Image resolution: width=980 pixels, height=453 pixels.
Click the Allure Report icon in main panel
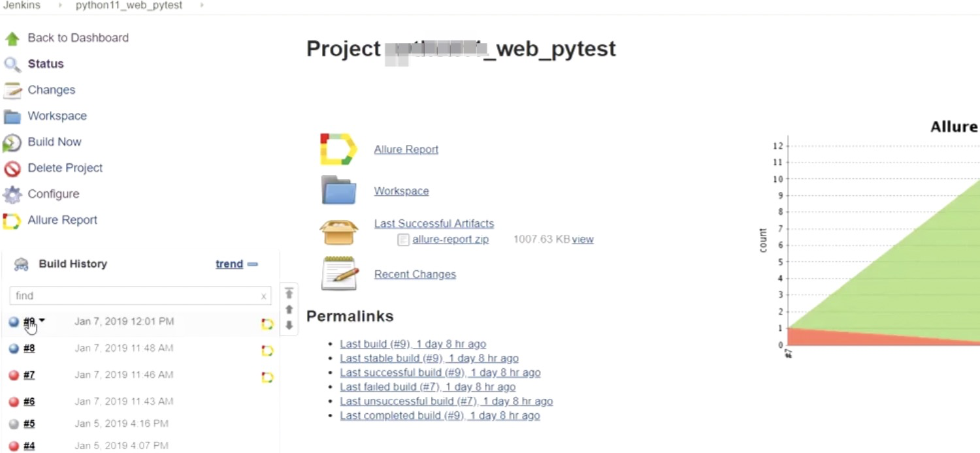tap(338, 149)
